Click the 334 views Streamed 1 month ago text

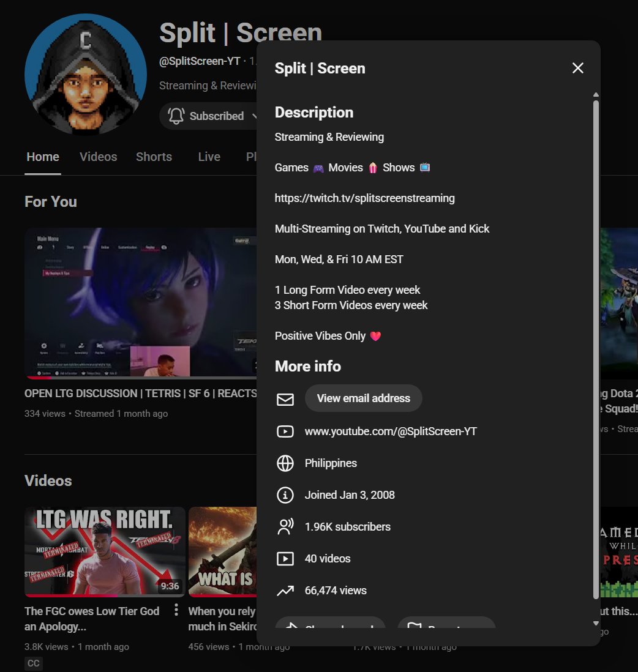point(96,414)
